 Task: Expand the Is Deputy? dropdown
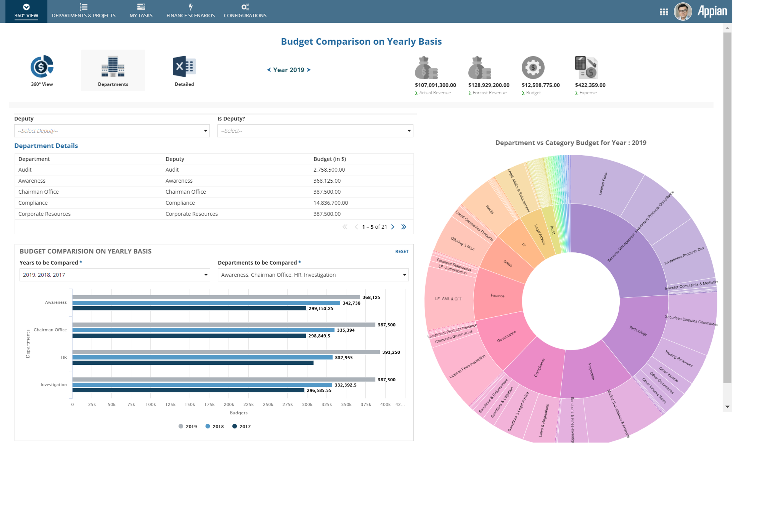click(315, 131)
